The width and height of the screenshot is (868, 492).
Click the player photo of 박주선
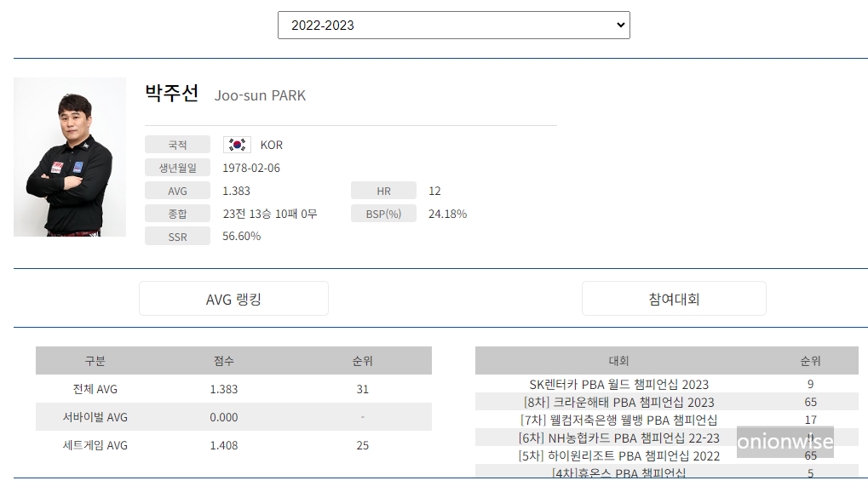(x=69, y=157)
